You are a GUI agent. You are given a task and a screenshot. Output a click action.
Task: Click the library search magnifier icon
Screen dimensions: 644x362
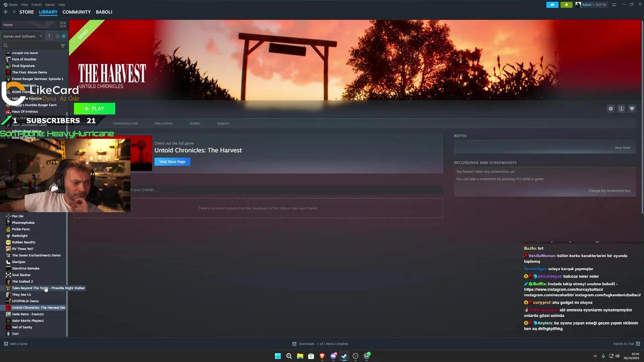click(x=6, y=46)
